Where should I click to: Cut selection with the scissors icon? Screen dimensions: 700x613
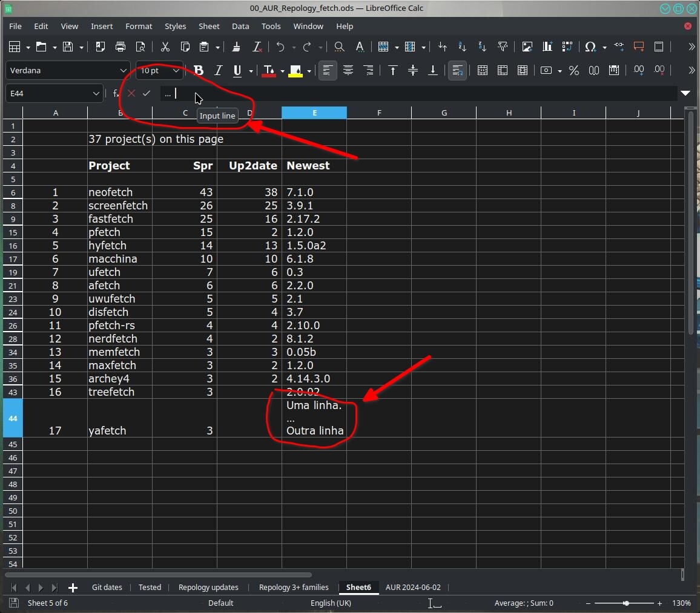point(165,47)
